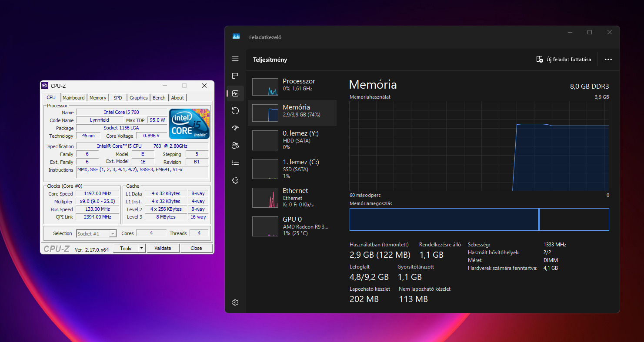This screenshot has width=644, height=342.
Task: Click the Instructions field listing MMX, SSE
Action: click(142, 172)
